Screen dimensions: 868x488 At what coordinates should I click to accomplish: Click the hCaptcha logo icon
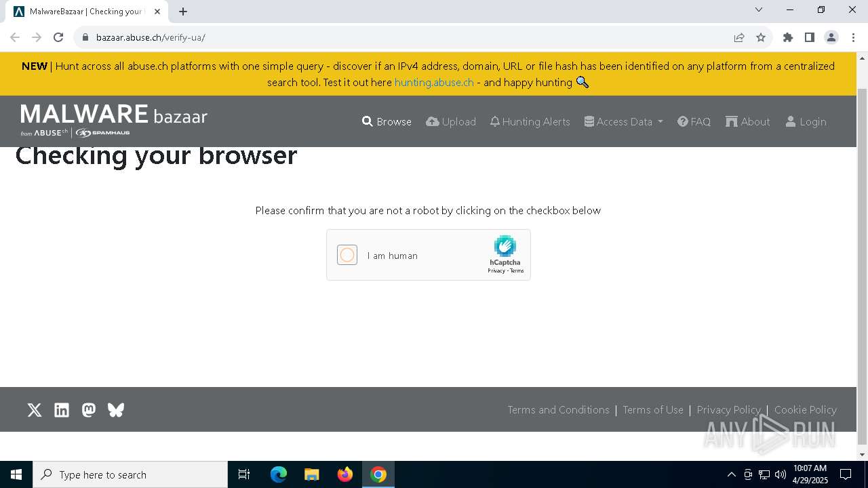click(505, 246)
